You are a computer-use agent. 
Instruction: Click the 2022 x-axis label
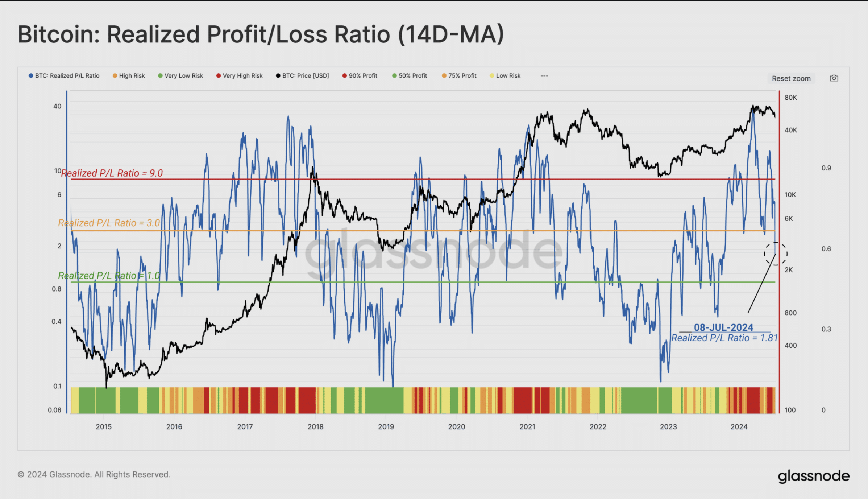coord(598,427)
